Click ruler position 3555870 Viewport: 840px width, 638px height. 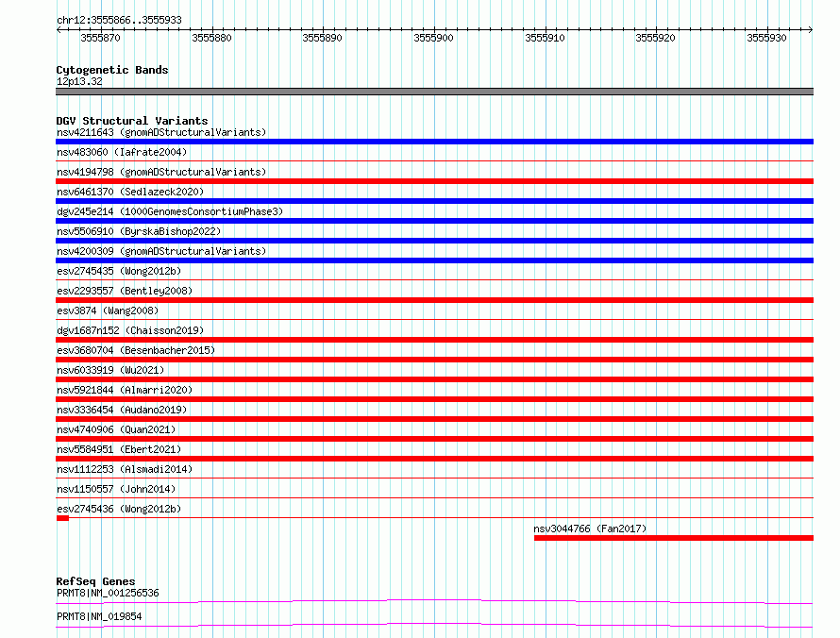click(x=101, y=38)
